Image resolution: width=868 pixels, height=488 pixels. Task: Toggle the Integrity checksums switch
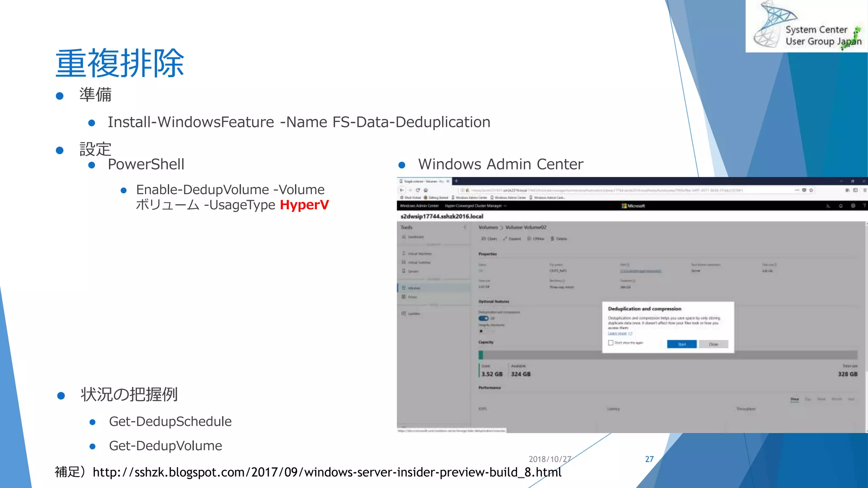point(484,331)
